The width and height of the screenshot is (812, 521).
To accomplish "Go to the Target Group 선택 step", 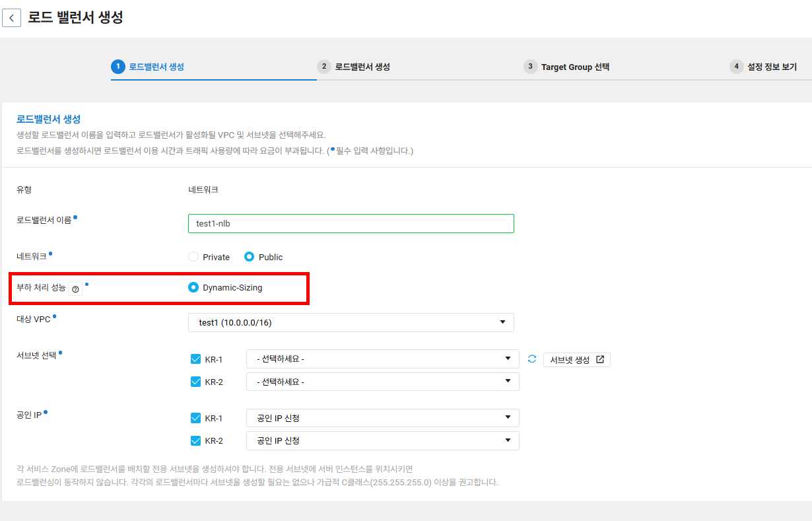I will pyautogui.click(x=575, y=67).
